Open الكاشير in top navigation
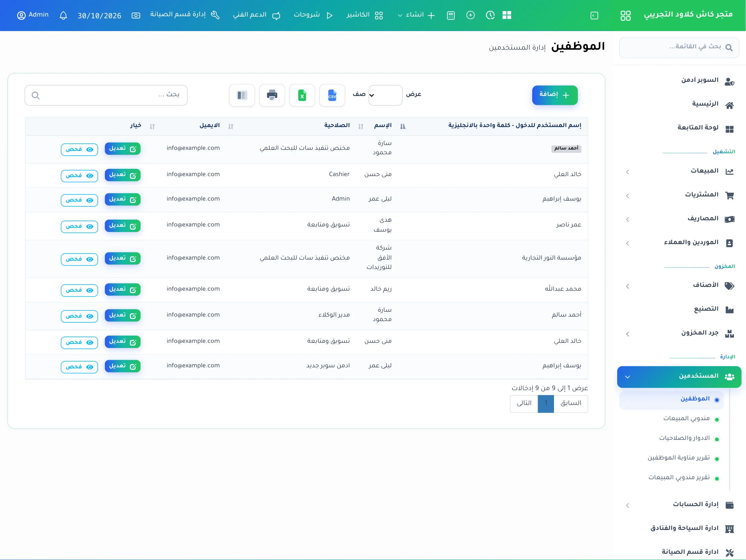Viewport: 746px width, 560px height. (x=364, y=15)
